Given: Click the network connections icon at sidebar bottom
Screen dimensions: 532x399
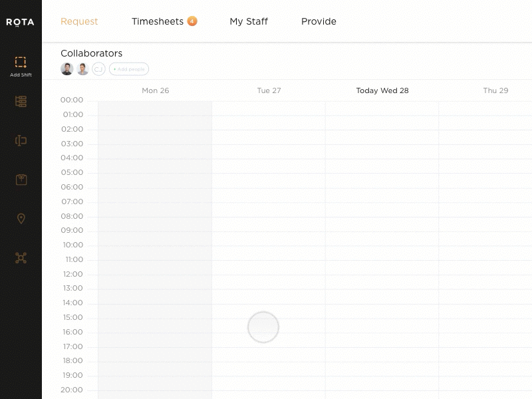Looking at the screenshot, I should pos(21,258).
